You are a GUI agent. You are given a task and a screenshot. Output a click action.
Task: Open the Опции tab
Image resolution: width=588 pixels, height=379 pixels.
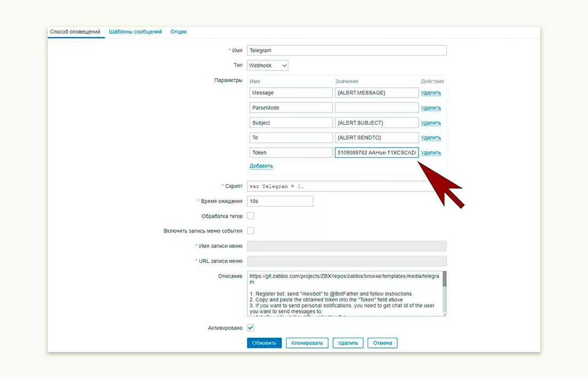(179, 32)
